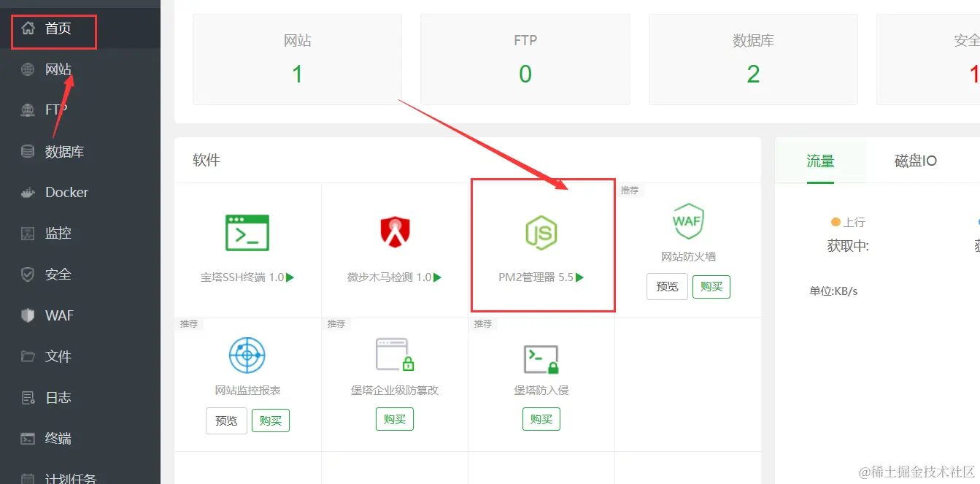Open the 日志 logs sidebar item
Image resolution: width=980 pixels, height=484 pixels.
[x=80, y=397]
